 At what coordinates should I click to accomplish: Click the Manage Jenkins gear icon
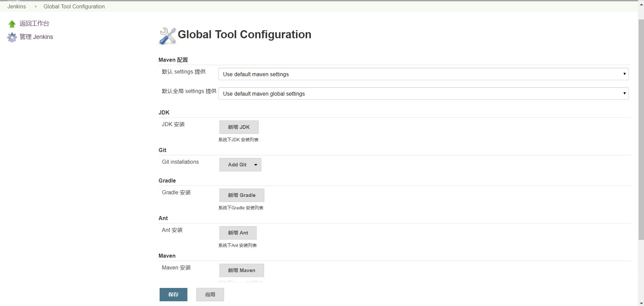click(x=12, y=37)
